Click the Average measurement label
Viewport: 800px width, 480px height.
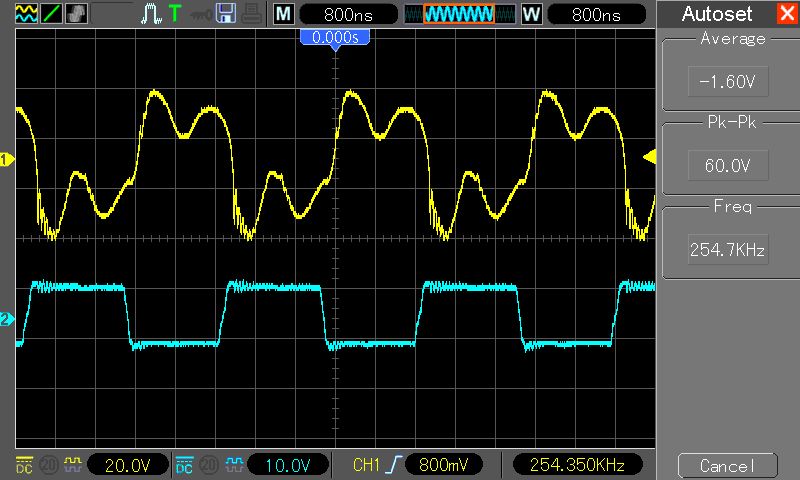pos(733,39)
